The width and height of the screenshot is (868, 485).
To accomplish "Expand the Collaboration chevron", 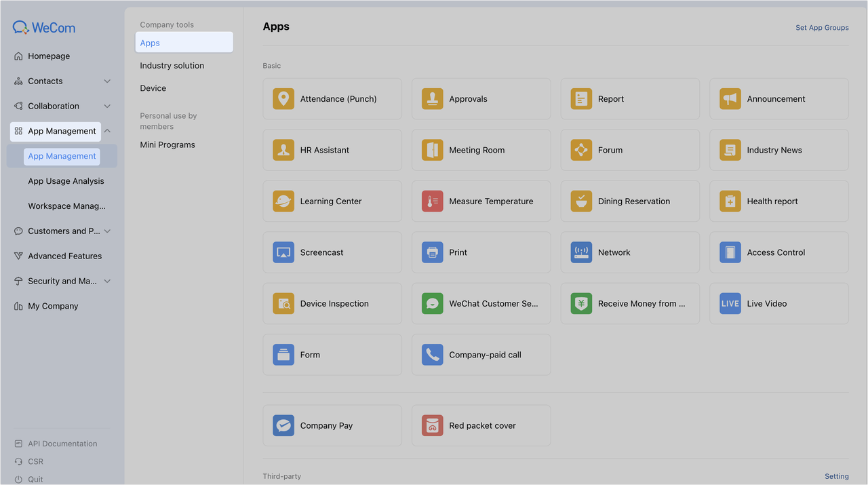I will (x=107, y=106).
